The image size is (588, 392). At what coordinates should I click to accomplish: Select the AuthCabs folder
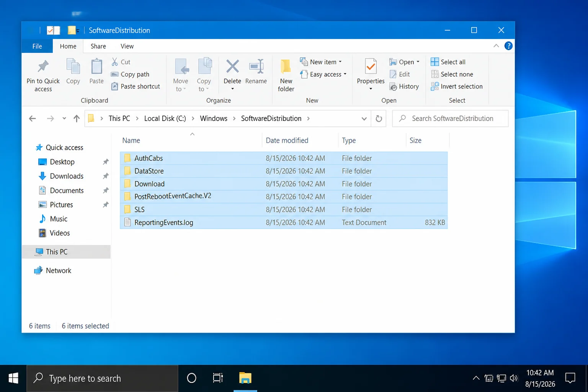[284, 158]
